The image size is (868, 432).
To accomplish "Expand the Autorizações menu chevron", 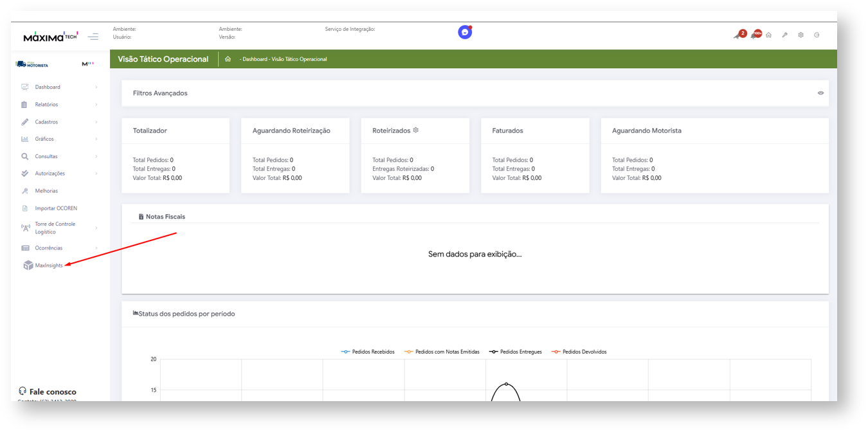I will tap(96, 174).
